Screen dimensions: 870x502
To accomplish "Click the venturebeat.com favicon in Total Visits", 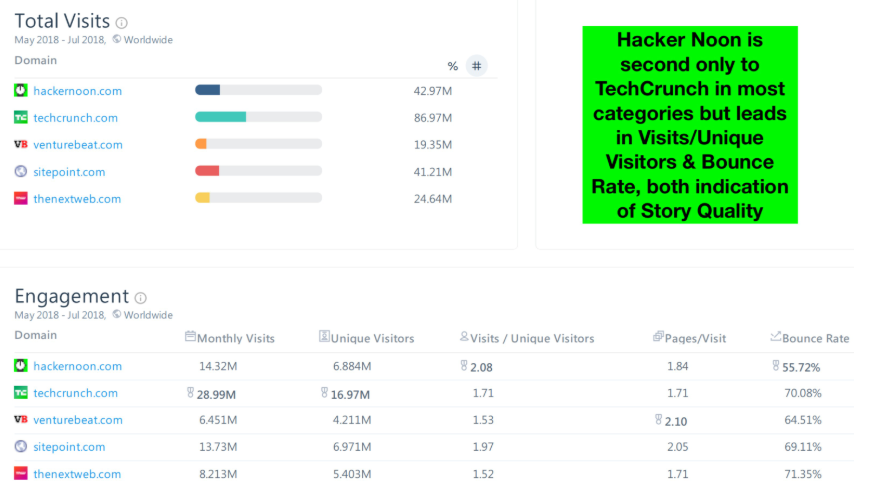I will 21,144.
